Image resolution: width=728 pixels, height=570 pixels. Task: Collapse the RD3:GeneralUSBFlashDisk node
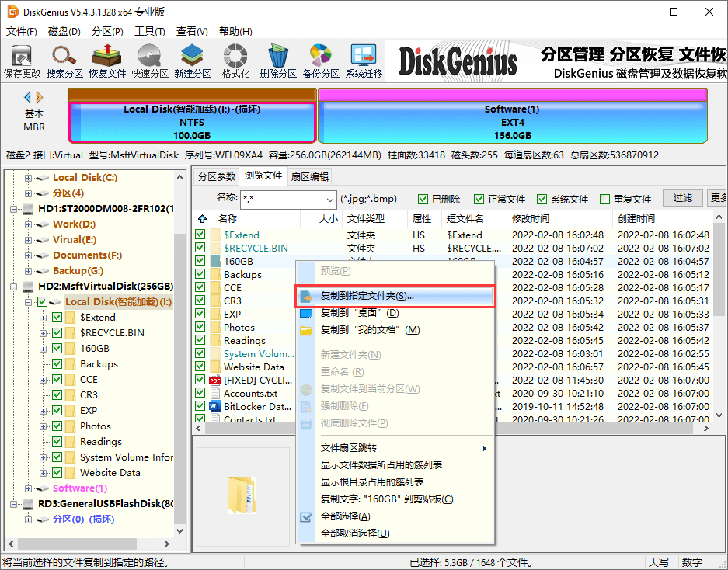(13, 504)
